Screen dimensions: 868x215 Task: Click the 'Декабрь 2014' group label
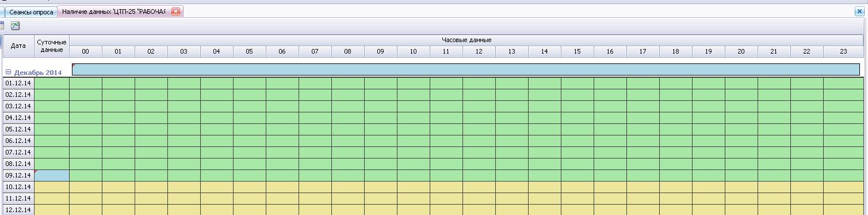point(38,73)
